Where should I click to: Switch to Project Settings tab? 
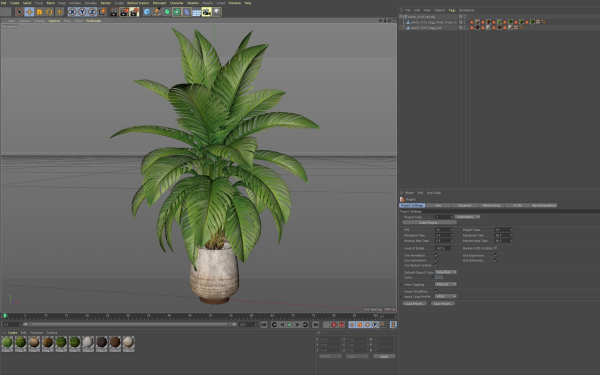point(412,205)
